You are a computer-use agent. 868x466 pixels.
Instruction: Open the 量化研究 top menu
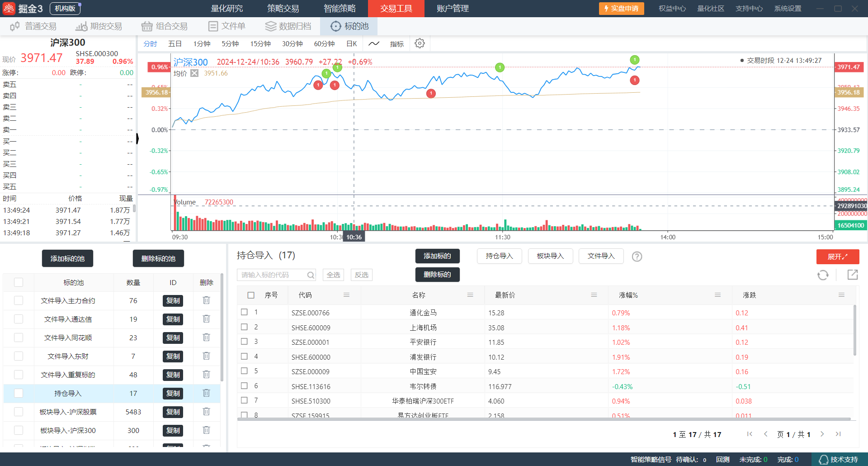pyautogui.click(x=226, y=9)
